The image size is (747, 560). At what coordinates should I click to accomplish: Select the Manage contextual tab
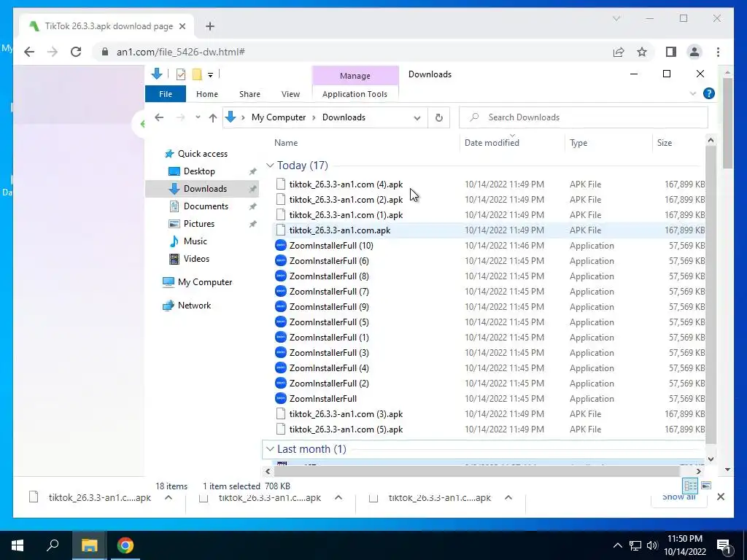coord(355,76)
